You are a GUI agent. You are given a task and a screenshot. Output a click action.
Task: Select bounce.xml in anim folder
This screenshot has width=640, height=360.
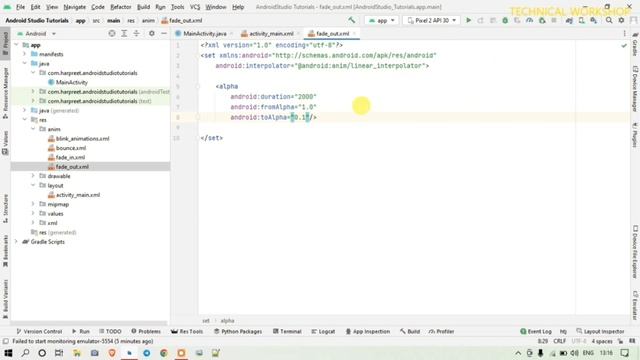point(71,148)
